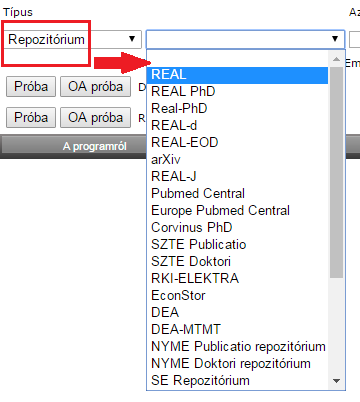The width and height of the screenshot is (360, 402).
Task: Select REAL-d repository option
Action: (237, 125)
